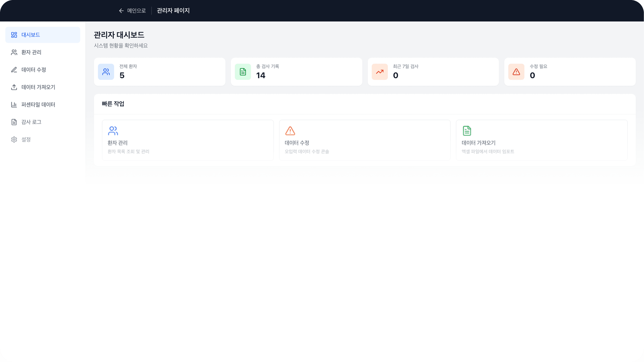
Task: Click the pencil icon for 데이터 수정 in sidebar
Action: [14, 70]
